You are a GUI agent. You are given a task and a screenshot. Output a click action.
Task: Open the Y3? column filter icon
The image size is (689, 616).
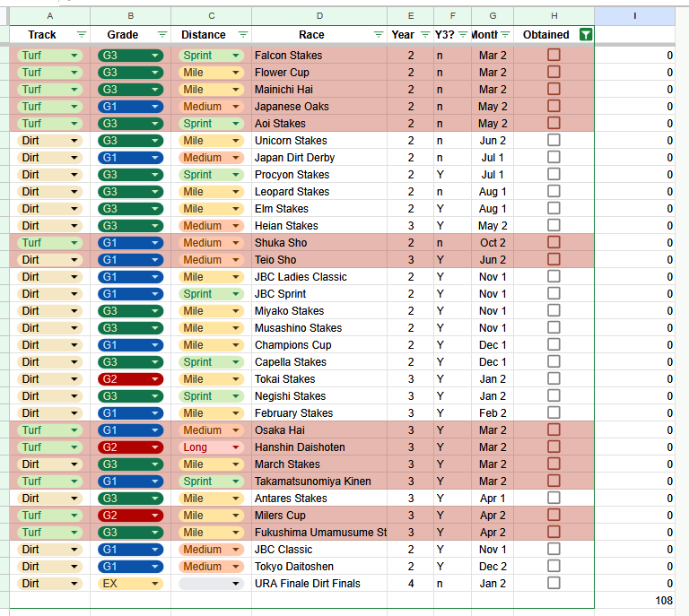(x=463, y=35)
